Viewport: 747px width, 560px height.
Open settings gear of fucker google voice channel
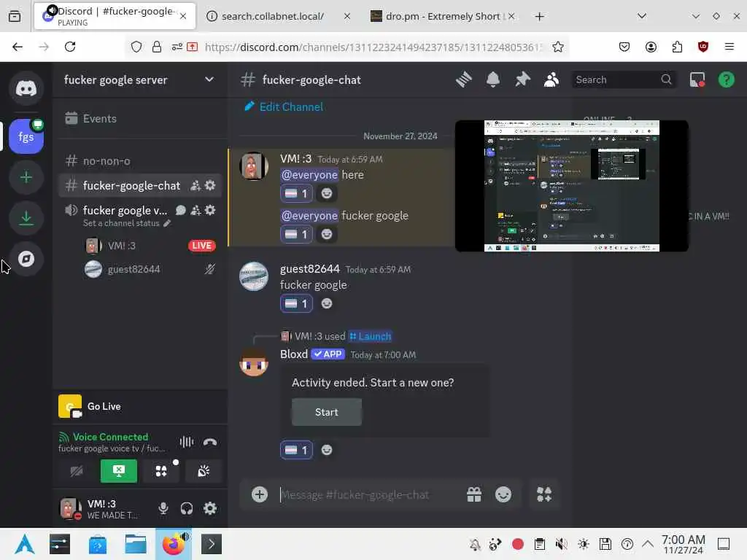[210, 210]
